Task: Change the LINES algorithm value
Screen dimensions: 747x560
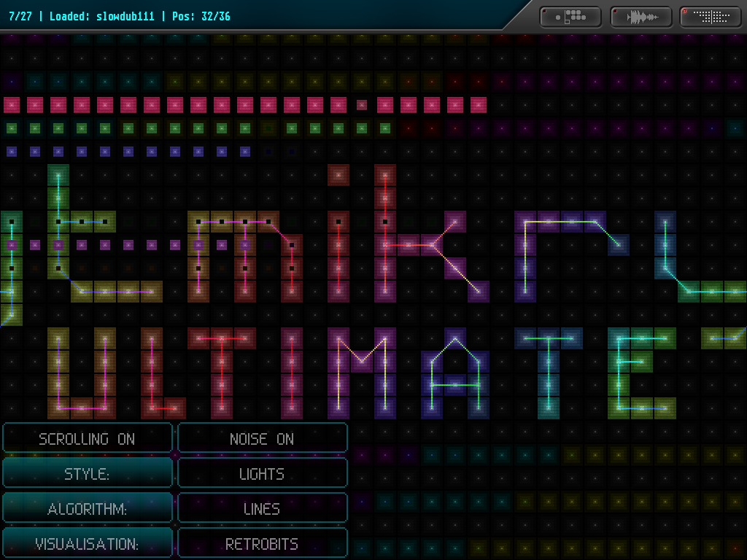Action: click(263, 508)
